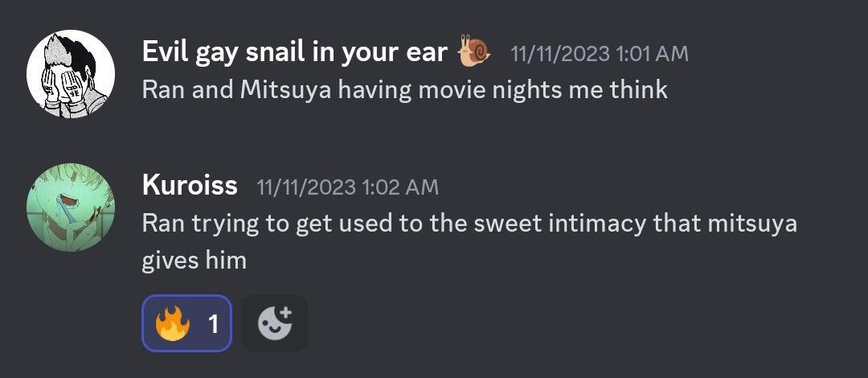This screenshot has width=868, height=378.
Task: Open Kuroiss's profile avatar
Action: (71, 207)
